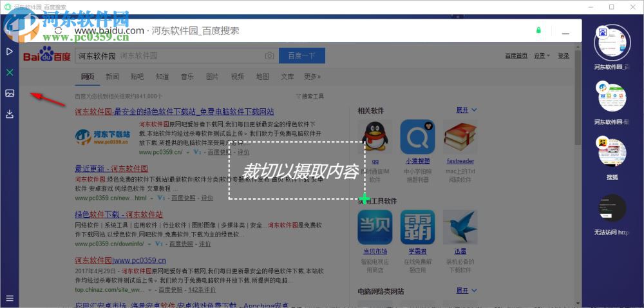
Task: Open the 当贝市场 app icon
Action: coord(375,227)
